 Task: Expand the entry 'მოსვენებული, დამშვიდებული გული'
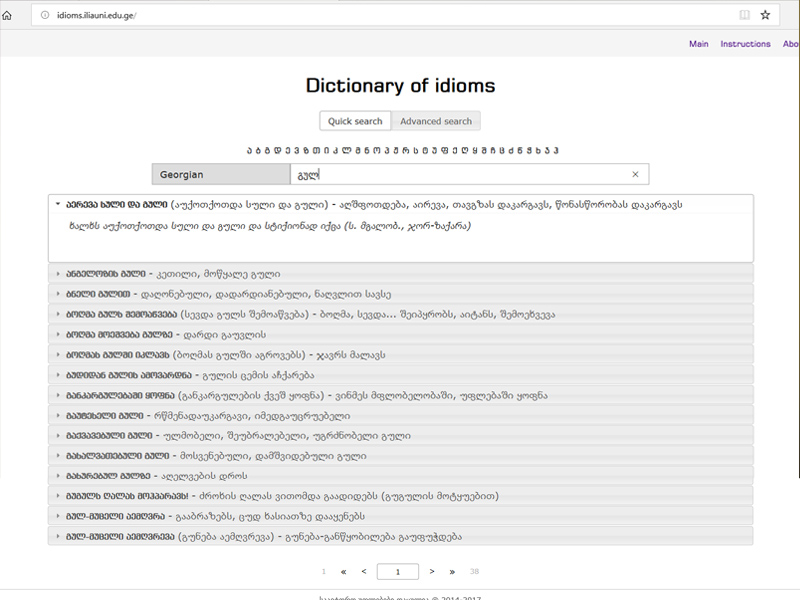click(401, 456)
